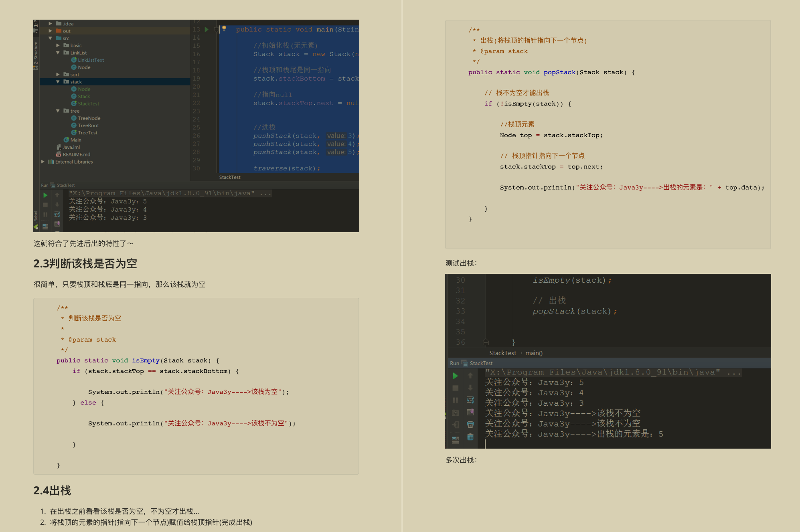Click StackTest class icon under stack folder
This screenshot has height=532, width=800.
[x=74, y=103]
